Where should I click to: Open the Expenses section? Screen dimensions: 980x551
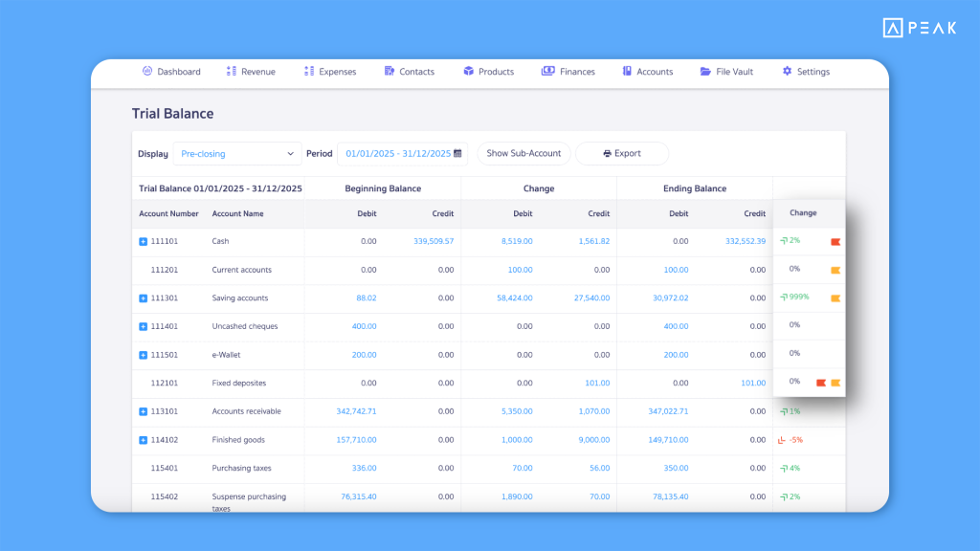click(330, 71)
